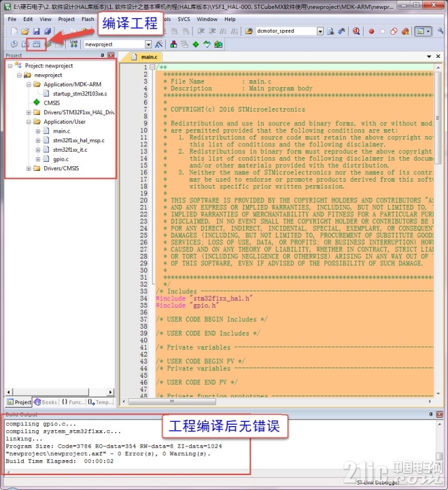
Task: Click the Manage Multi-Project Workspace icon
Action: (184, 44)
